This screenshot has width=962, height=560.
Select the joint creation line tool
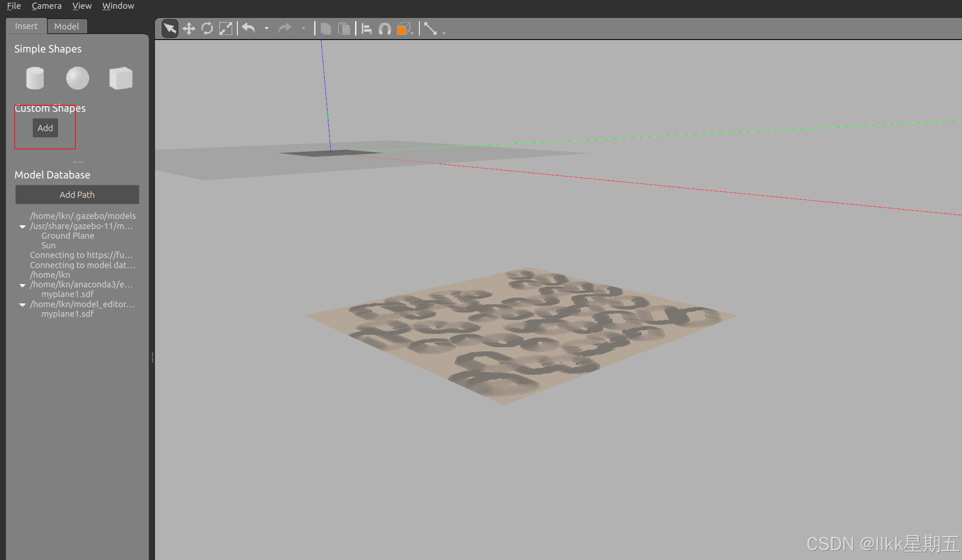coord(430,29)
